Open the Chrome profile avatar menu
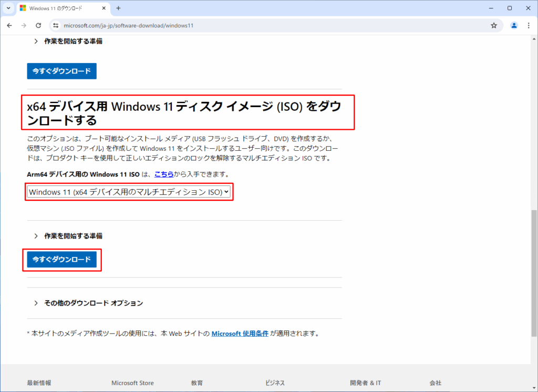This screenshot has height=392, width=538. (x=514, y=25)
